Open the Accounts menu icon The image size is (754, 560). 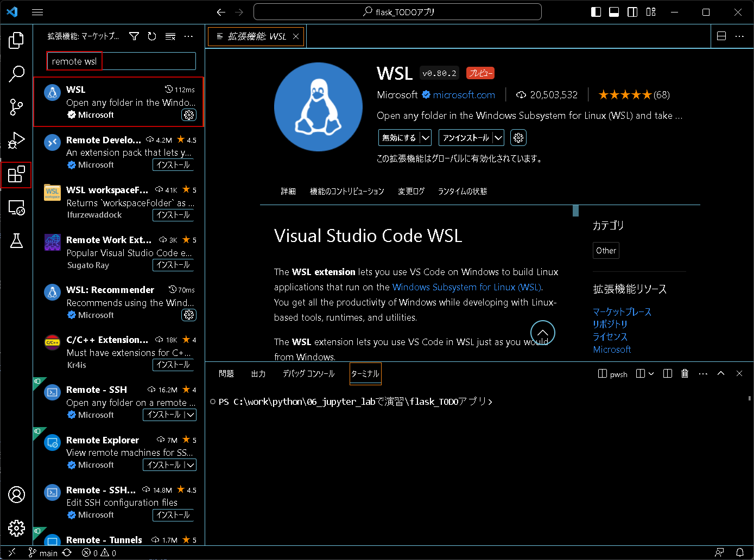tap(16, 494)
